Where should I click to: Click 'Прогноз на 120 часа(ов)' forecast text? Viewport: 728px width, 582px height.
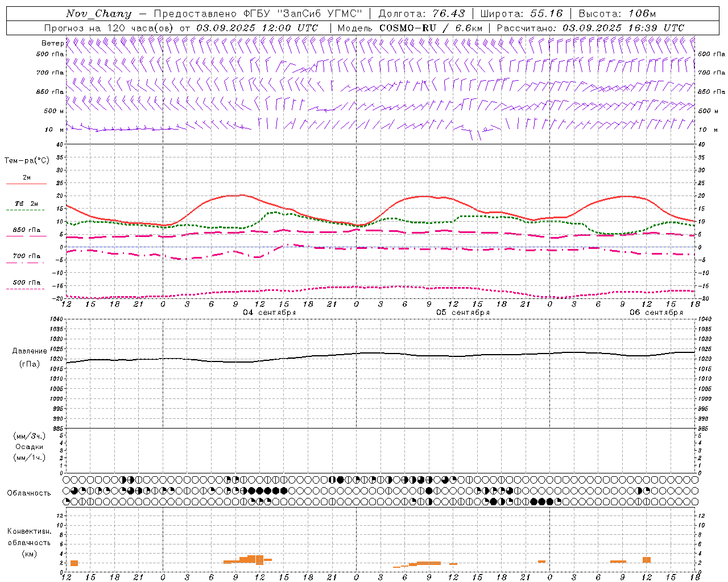point(109,28)
